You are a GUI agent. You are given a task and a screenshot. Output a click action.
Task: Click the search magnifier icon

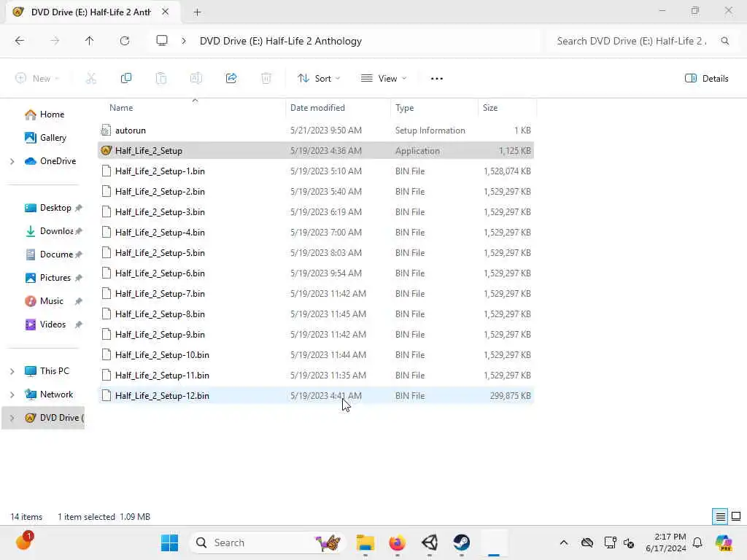pyautogui.click(x=724, y=41)
